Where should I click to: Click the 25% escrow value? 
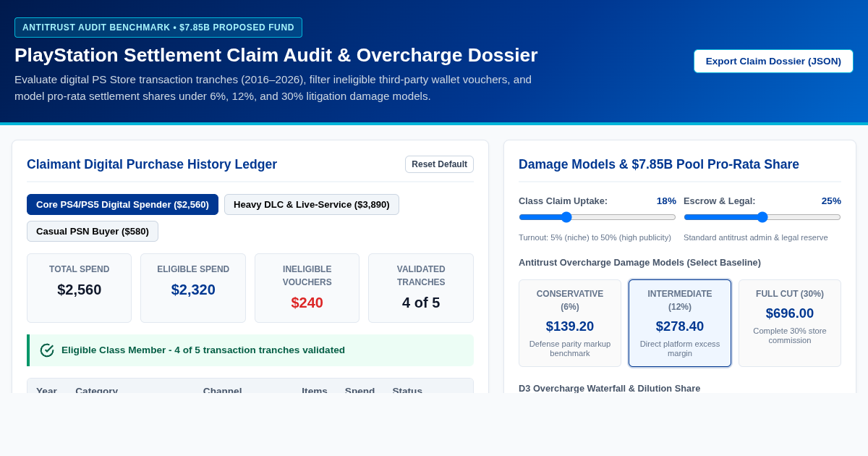(831, 200)
